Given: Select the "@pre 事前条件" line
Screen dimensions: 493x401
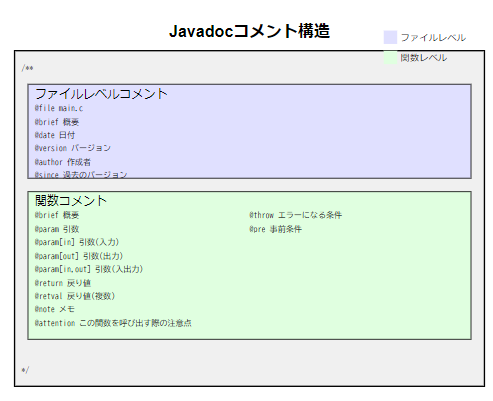Looking at the screenshot, I should (275, 229).
